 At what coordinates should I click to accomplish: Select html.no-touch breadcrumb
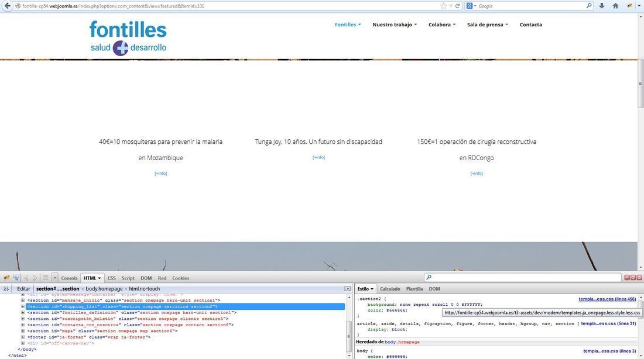(144, 289)
